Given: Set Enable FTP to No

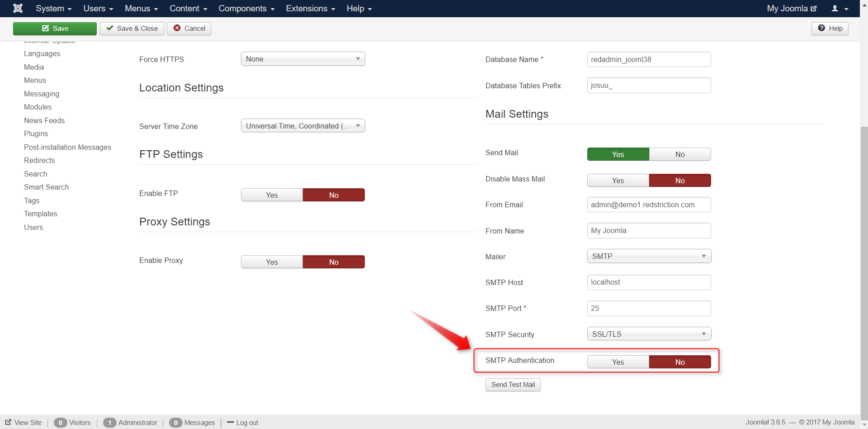Looking at the screenshot, I should 334,195.
